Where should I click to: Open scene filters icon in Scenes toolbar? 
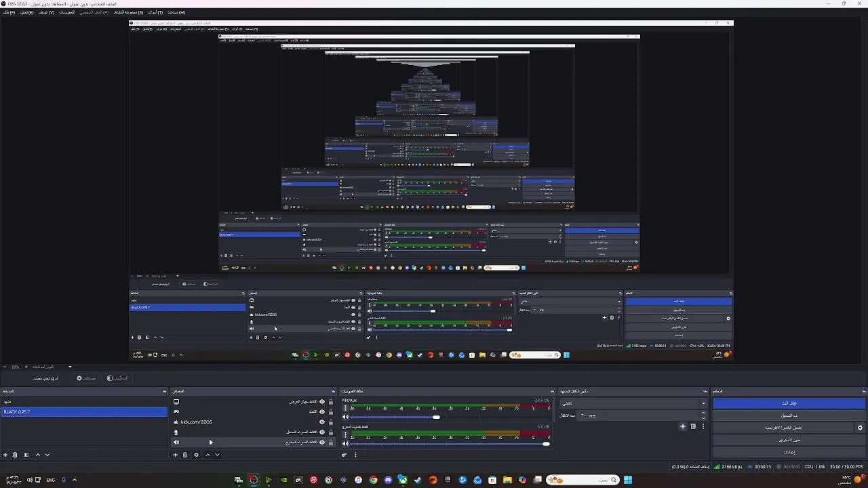point(26,455)
